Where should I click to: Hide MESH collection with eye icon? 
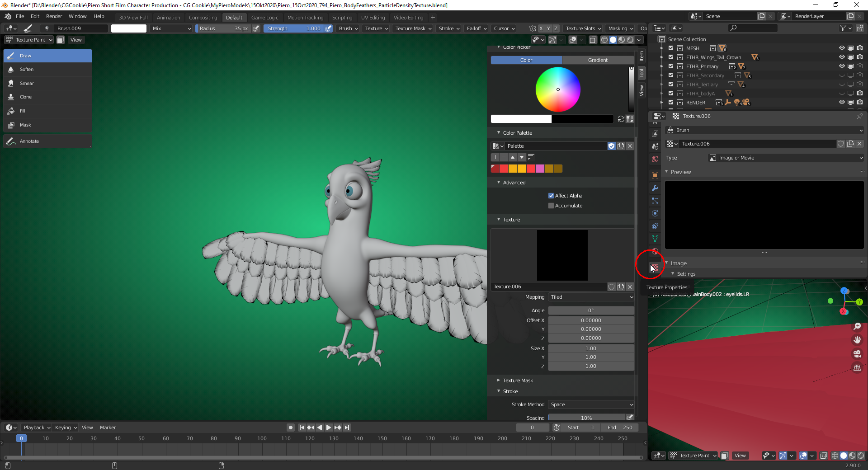click(x=842, y=48)
